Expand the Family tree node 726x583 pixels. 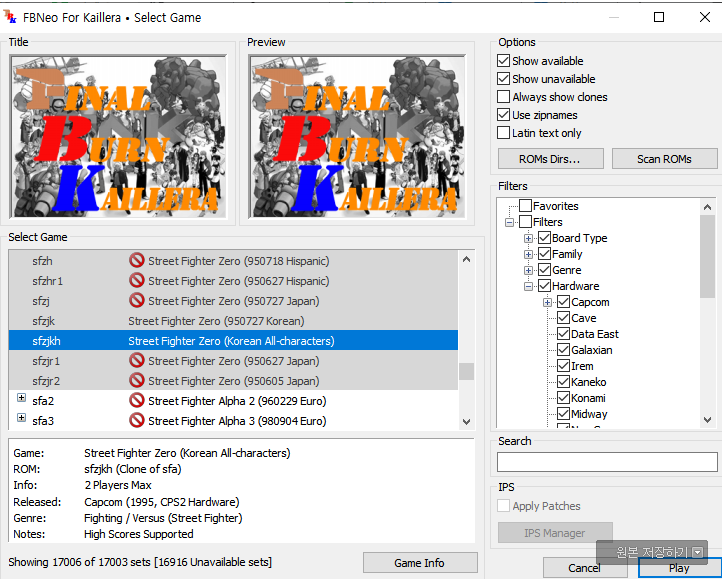click(528, 254)
